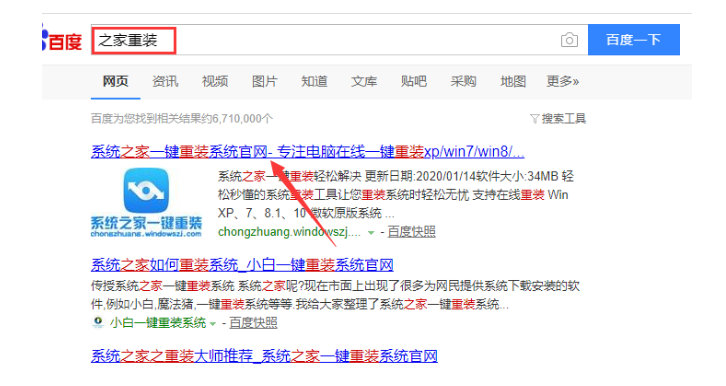This screenshot has height=386, width=726.
Task: Click the 百度一下 search button
Action: pos(633,40)
